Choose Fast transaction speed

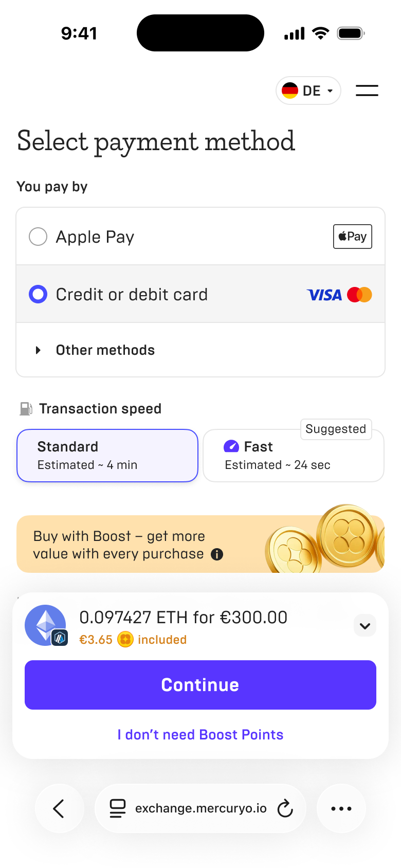[x=293, y=457]
